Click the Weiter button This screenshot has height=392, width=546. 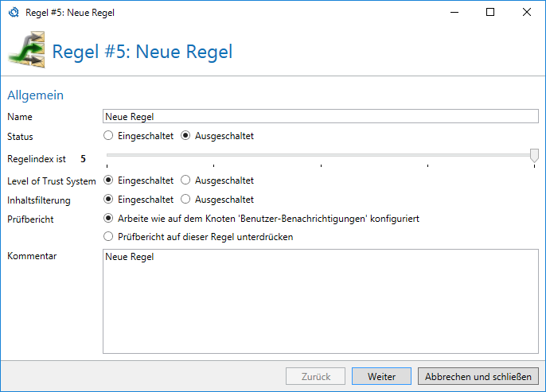pos(381,376)
